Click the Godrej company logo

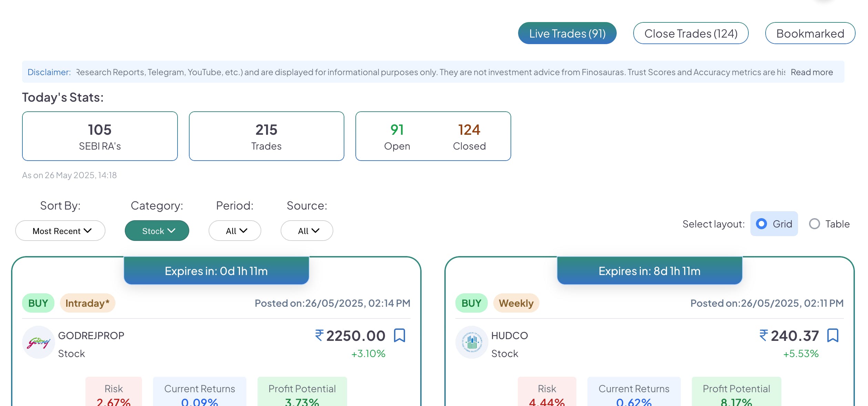click(x=39, y=342)
